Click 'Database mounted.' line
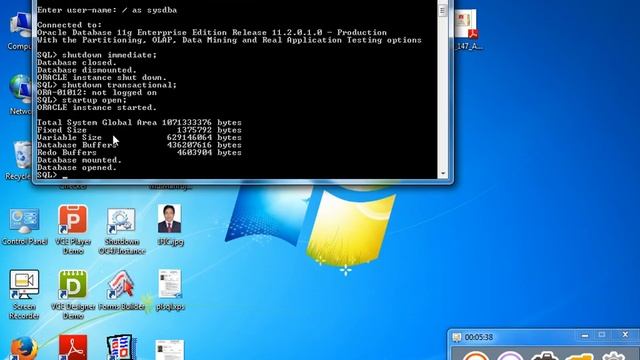Viewport: 640px width, 360px height. click(79, 160)
